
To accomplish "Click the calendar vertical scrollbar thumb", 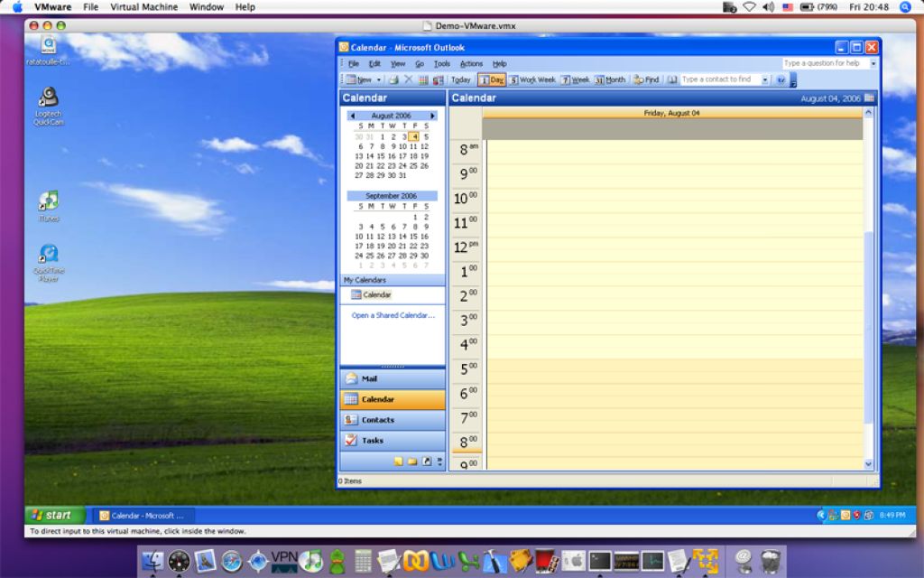I will (868, 327).
